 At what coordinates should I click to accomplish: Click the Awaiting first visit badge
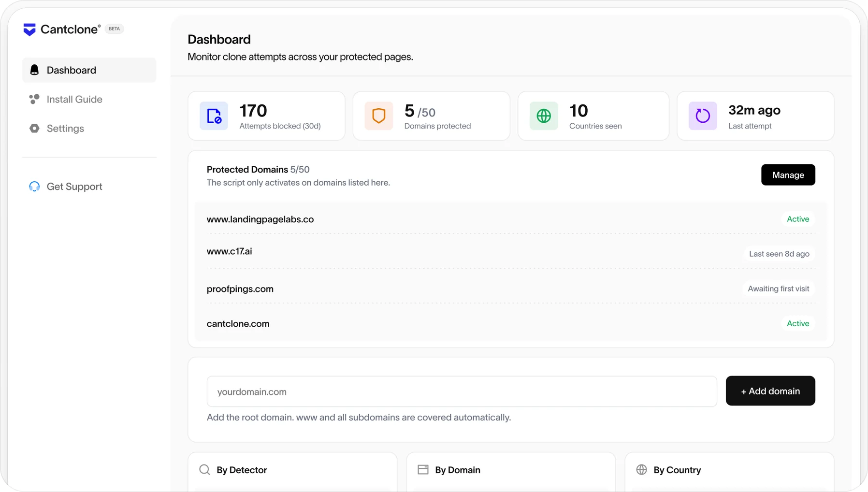(778, 289)
